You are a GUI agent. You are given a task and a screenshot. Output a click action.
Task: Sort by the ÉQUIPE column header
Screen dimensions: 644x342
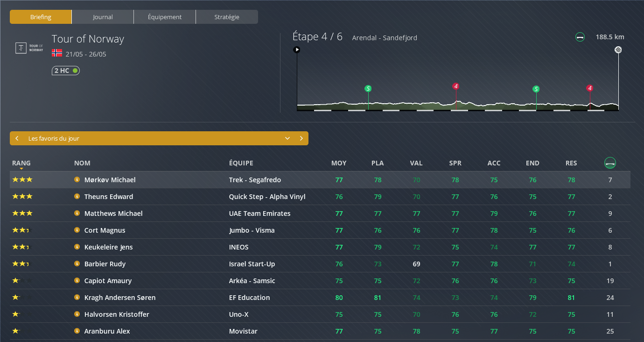[241, 163]
